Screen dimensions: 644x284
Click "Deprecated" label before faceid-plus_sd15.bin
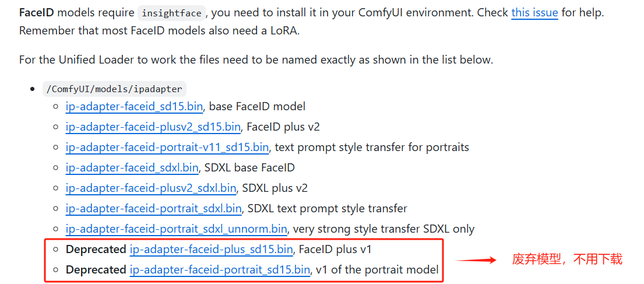96,250
